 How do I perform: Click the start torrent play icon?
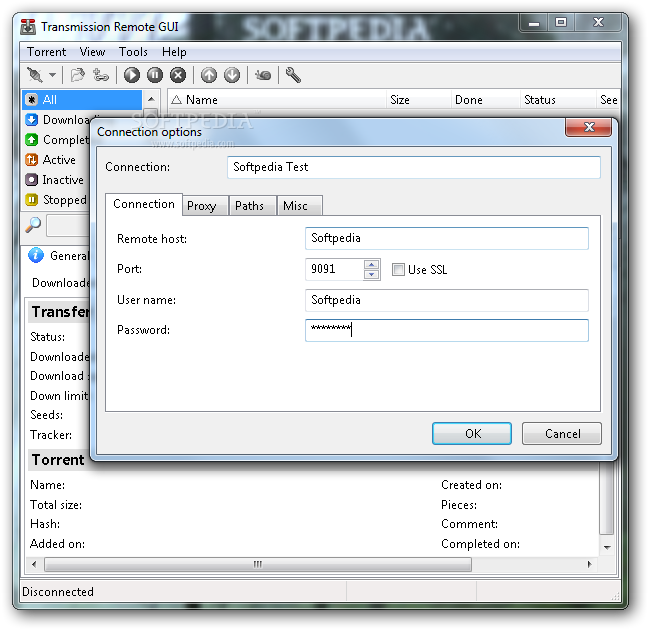pyautogui.click(x=132, y=75)
